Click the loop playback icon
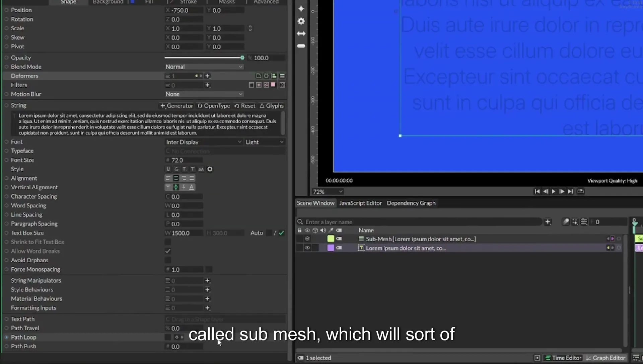643x364 pixels. point(580,191)
